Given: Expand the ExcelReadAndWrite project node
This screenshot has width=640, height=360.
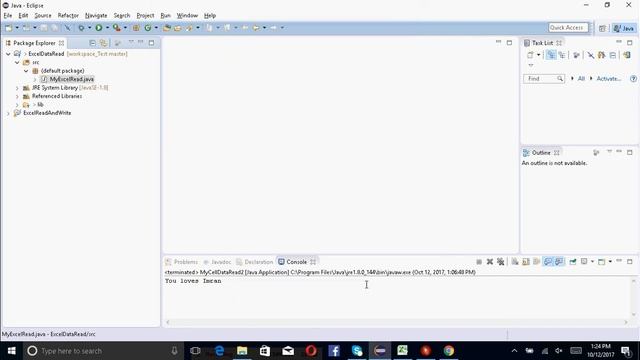Looking at the screenshot, I should pos(8,113).
